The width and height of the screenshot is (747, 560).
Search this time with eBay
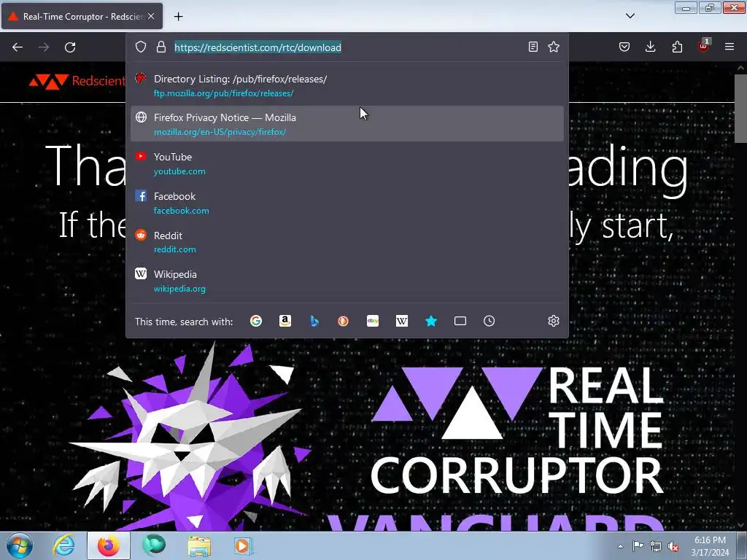click(373, 321)
